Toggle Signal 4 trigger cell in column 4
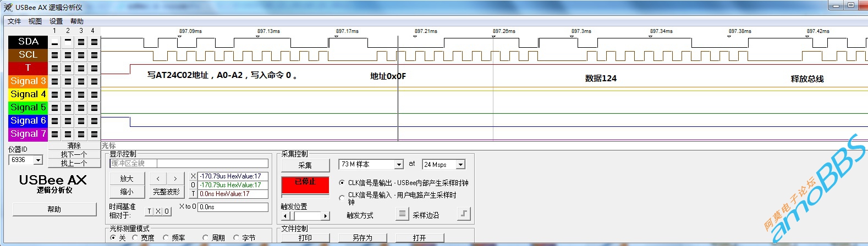Viewport: 868px width, 246px height. coord(94,94)
